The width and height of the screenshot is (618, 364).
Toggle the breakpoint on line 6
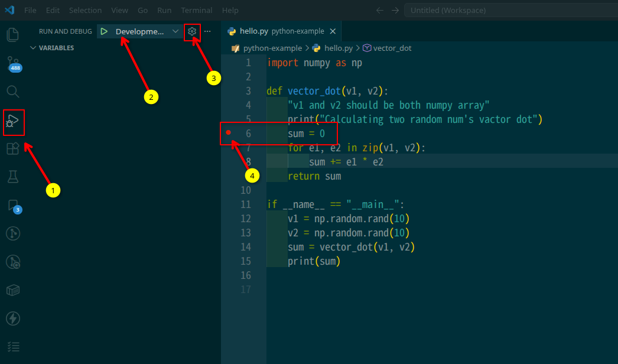pyautogui.click(x=228, y=133)
